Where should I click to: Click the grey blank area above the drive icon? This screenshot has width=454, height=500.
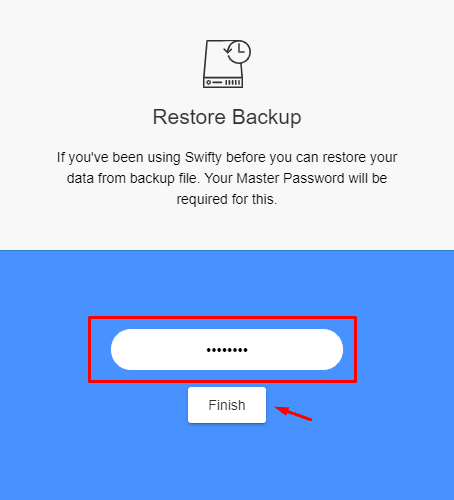click(x=227, y=18)
